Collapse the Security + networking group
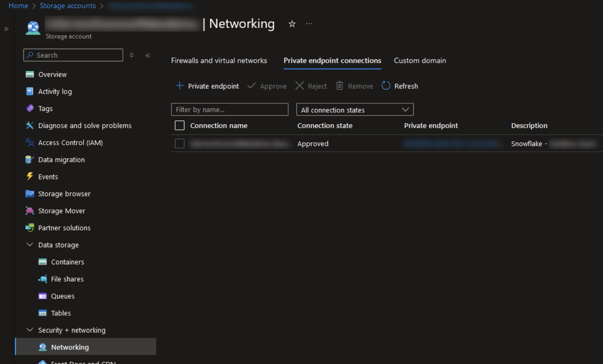The image size is (603, 364). (30, 330)
